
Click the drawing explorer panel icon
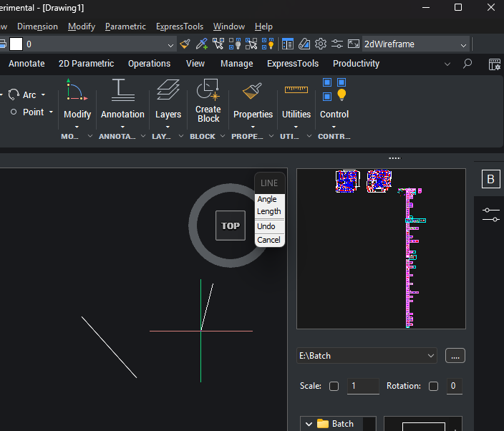(287, 44)
